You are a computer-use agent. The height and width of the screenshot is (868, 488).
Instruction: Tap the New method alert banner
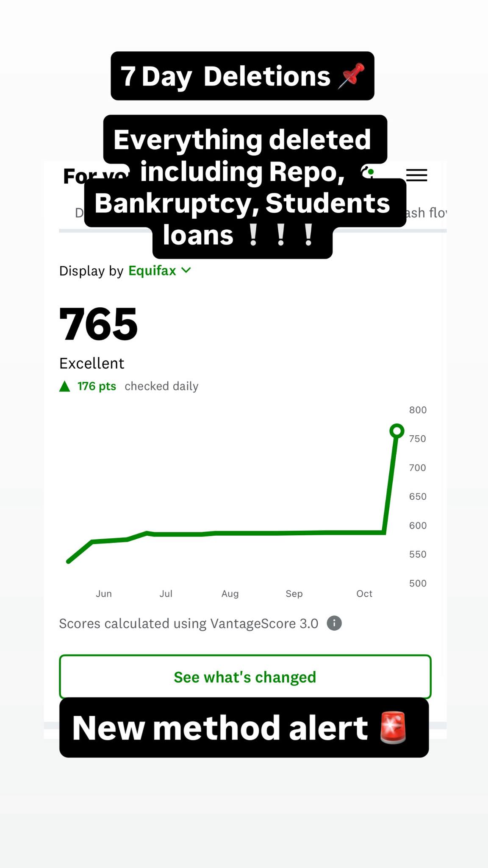220,728
